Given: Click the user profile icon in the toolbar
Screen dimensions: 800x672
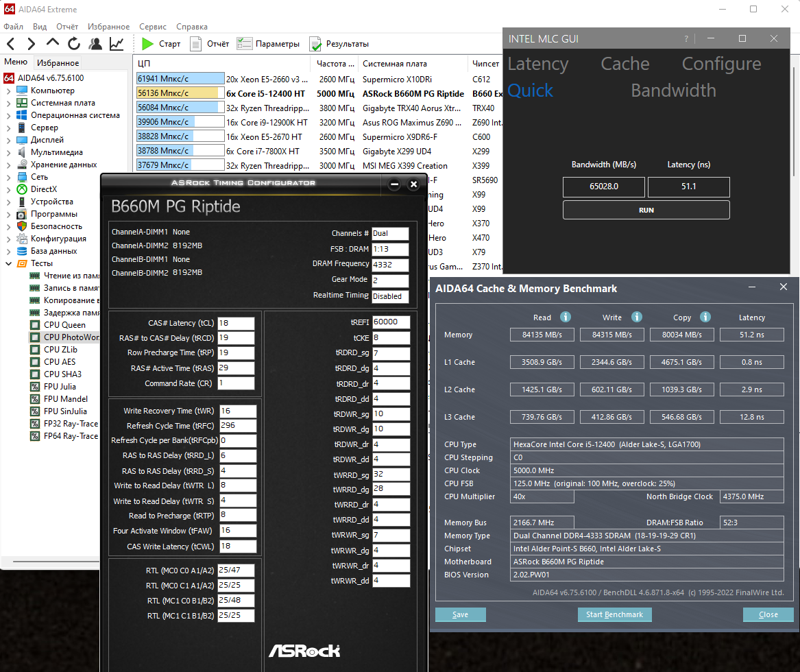Looking at the screenshot, I should pos(95,44).
